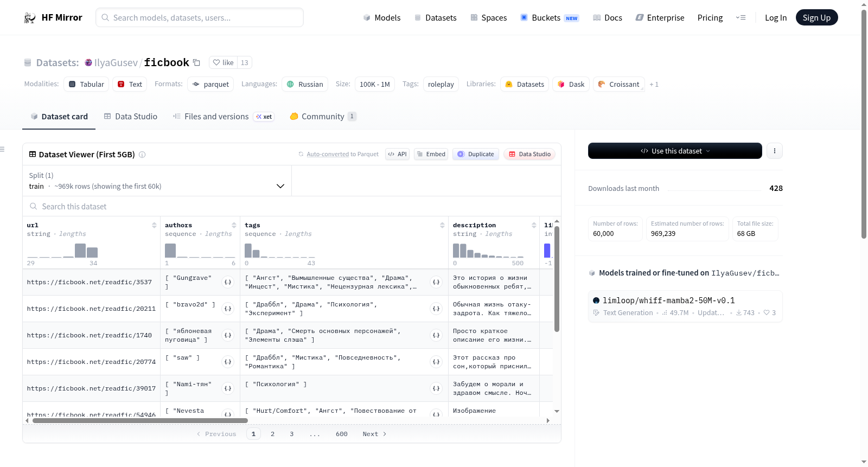The width and height of the screenshot is (868, 467).
Task: Open the Use this dataset dropdown
Action: coord(675,151)
